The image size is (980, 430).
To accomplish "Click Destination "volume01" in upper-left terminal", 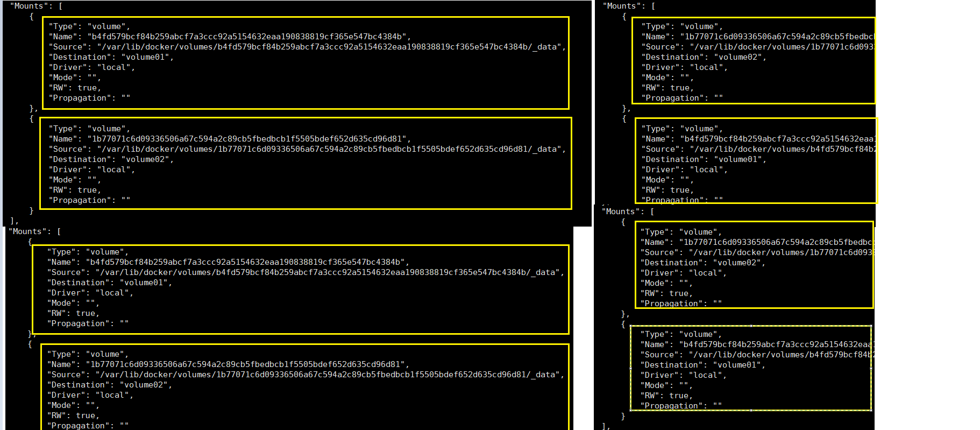I will [111, 57].
